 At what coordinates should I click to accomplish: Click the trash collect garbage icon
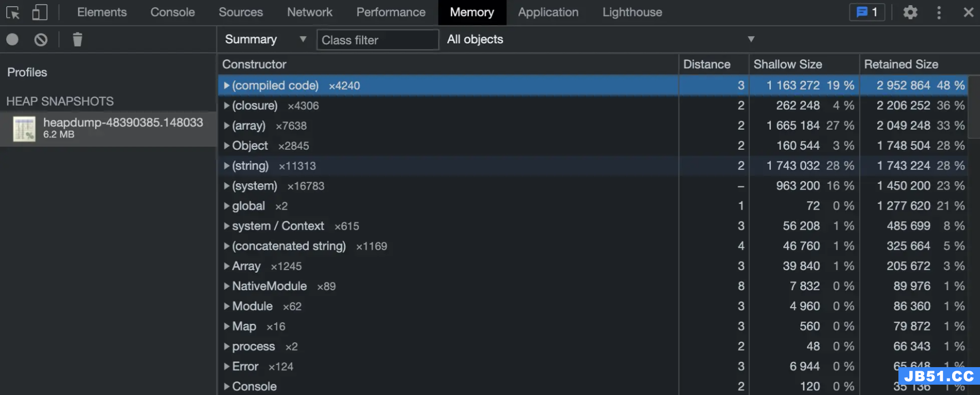tap(77, 39)
